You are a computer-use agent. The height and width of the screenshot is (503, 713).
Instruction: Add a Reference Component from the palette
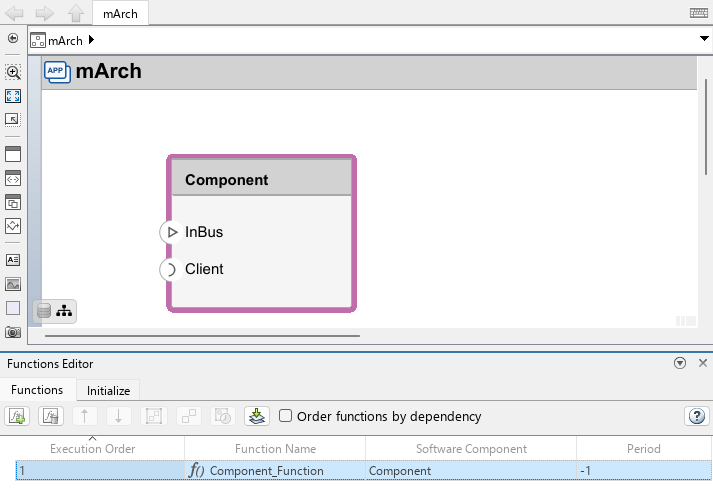point(13,178)
